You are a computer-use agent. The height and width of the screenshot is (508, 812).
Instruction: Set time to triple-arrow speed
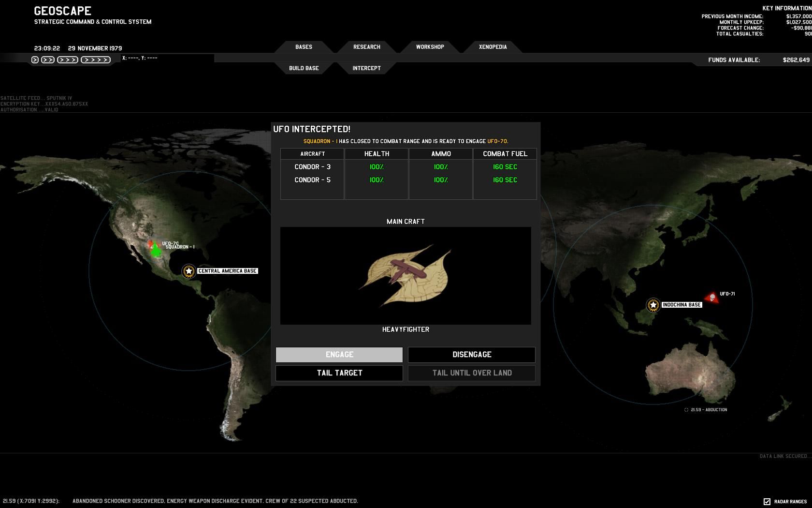(68, 60)
